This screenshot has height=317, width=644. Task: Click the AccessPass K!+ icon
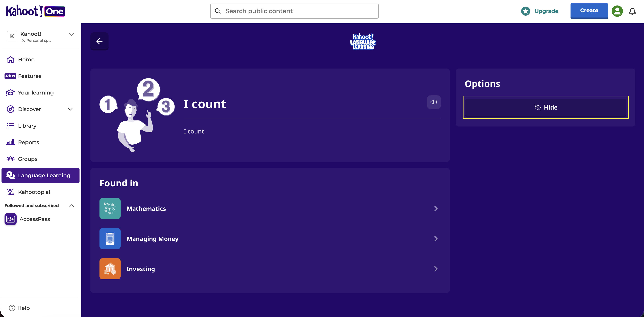11,219
